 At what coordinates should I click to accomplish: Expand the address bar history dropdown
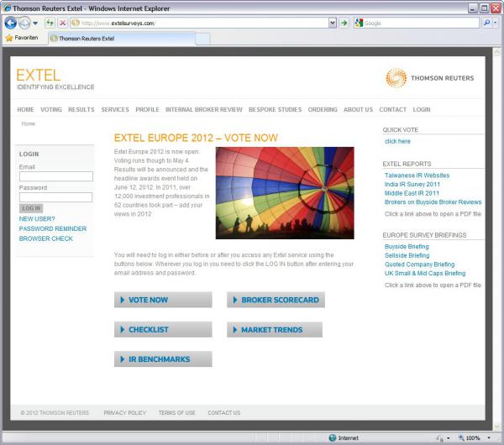click(333, 24)
